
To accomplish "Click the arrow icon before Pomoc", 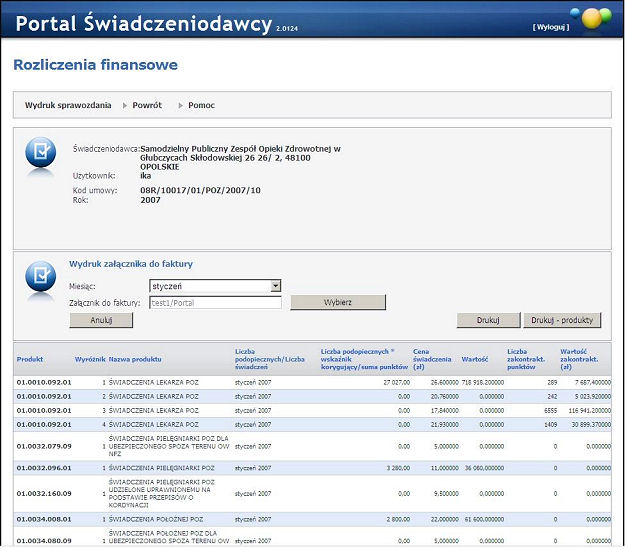I will (180, 105).
